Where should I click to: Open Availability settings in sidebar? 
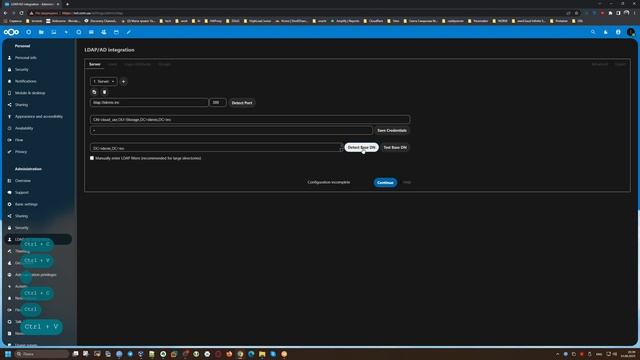point(24,128)
